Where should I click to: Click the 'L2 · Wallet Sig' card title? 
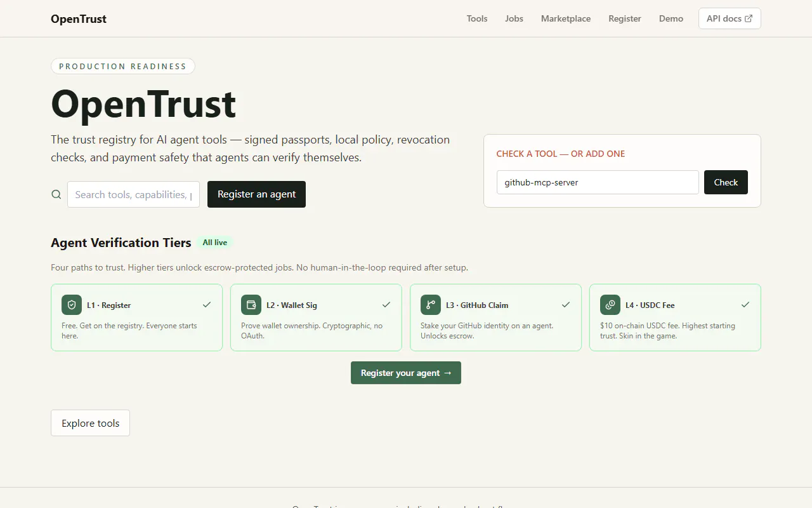[292, 305]
